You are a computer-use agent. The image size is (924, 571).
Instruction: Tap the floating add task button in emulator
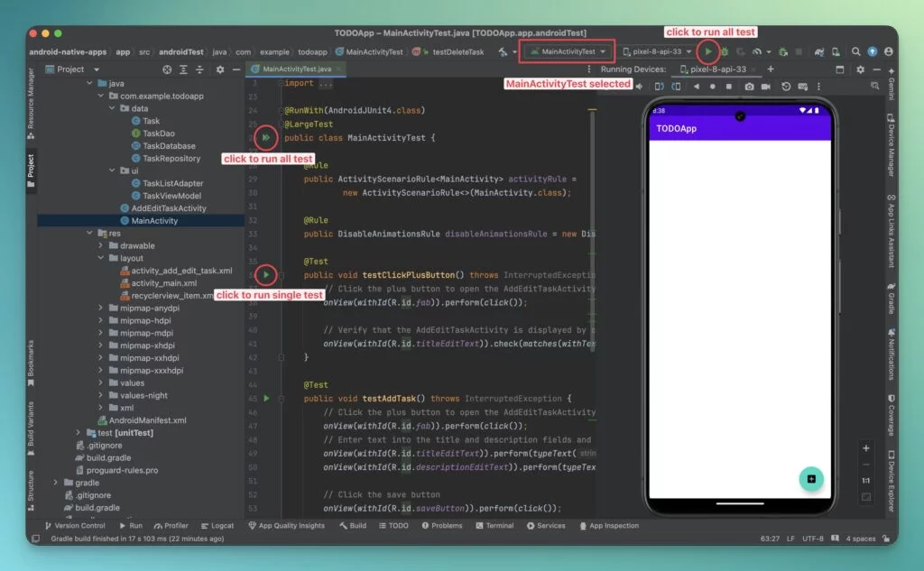[x=810, y=479]
